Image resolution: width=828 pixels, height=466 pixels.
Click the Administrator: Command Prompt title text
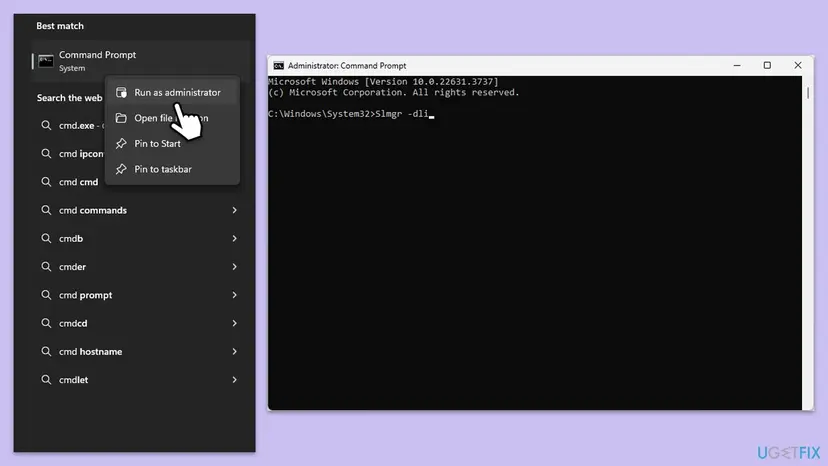347,66
